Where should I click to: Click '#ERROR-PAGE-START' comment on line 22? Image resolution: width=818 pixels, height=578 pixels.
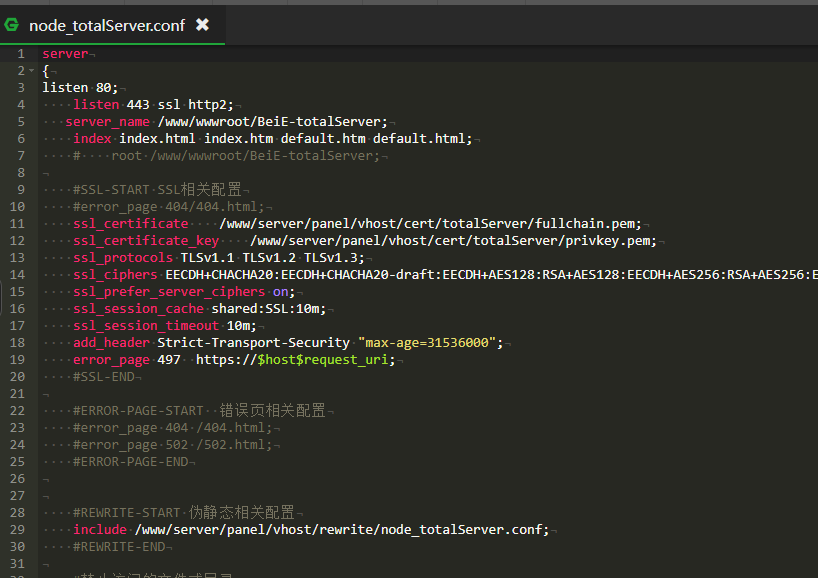coord(138,411)
